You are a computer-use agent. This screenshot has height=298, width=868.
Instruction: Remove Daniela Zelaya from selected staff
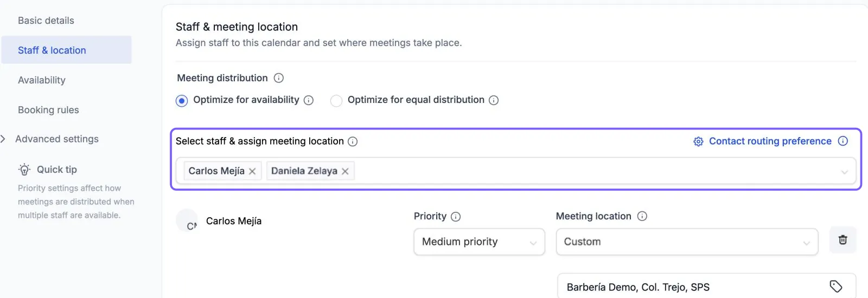345,171
